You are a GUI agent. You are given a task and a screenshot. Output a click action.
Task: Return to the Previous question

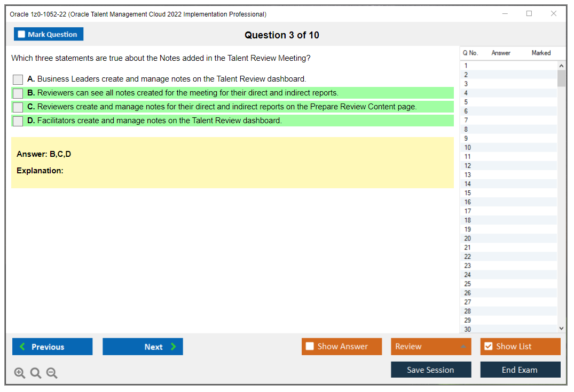point(52,347)
